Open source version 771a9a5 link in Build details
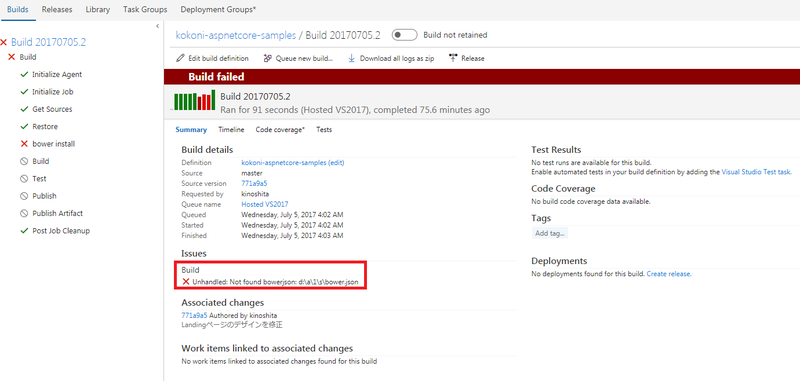 pos(255,183)
